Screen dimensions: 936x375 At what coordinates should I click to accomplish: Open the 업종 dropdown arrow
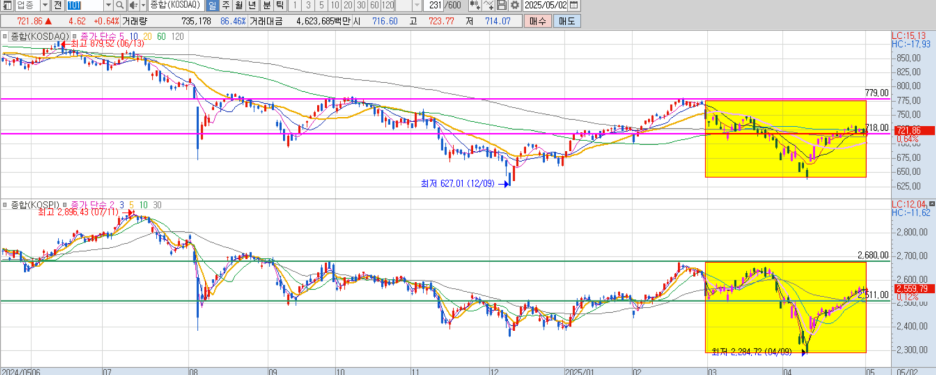pos(45,5)
